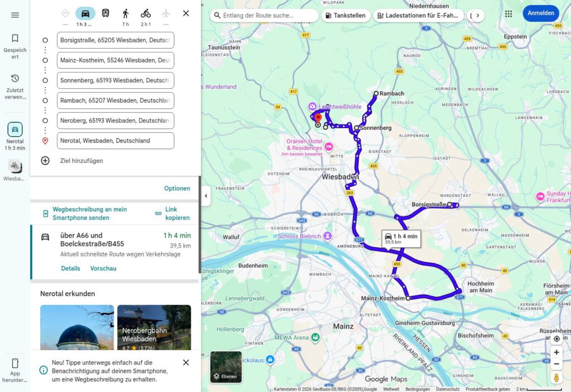This screenshot has width=571, height=392.
Task: Select the Nerotal 1 h 3 min route shortcut
Action: [x=15, y=136]
